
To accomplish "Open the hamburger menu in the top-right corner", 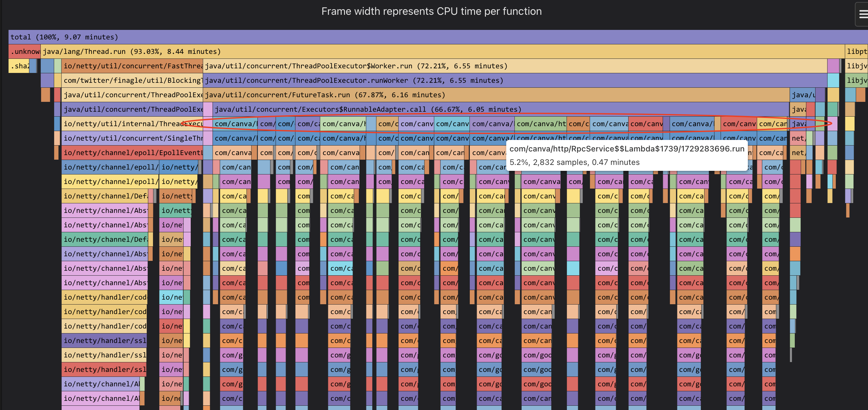I will (x=863, y=14).
